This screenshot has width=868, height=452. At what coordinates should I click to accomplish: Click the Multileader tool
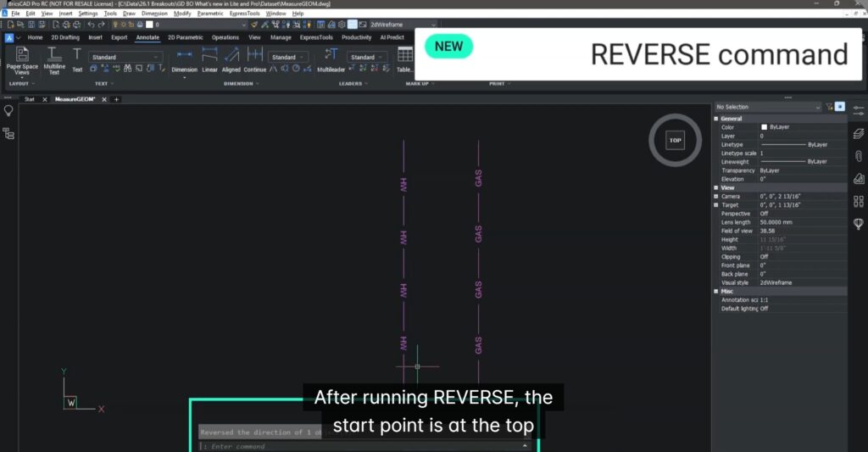[x=331, y=59]
